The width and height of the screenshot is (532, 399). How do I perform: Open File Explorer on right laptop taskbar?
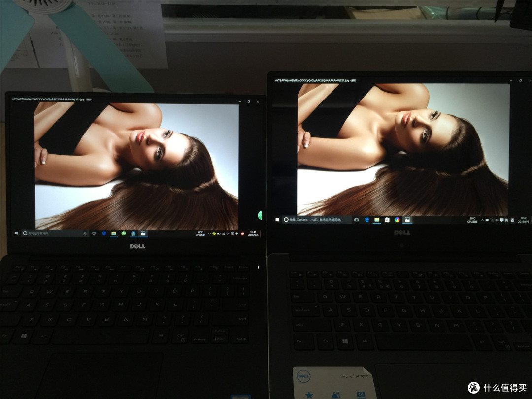point(377,220)
